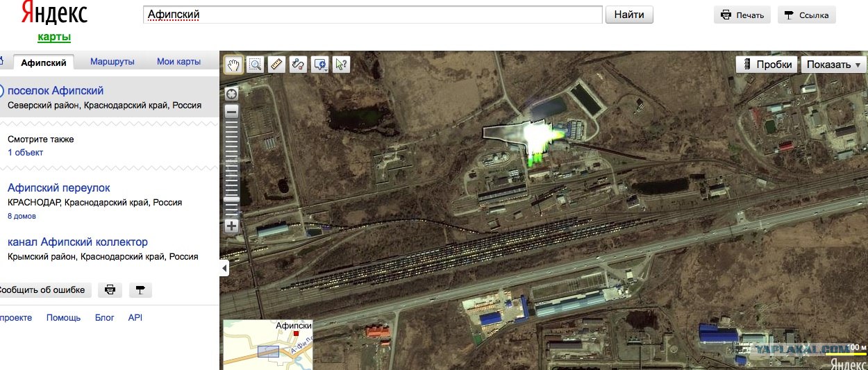Image resolution: width=868 pixels, height=370 pixels.
Task: Click the zoom out minus button
Action: [x=232, y=111]
